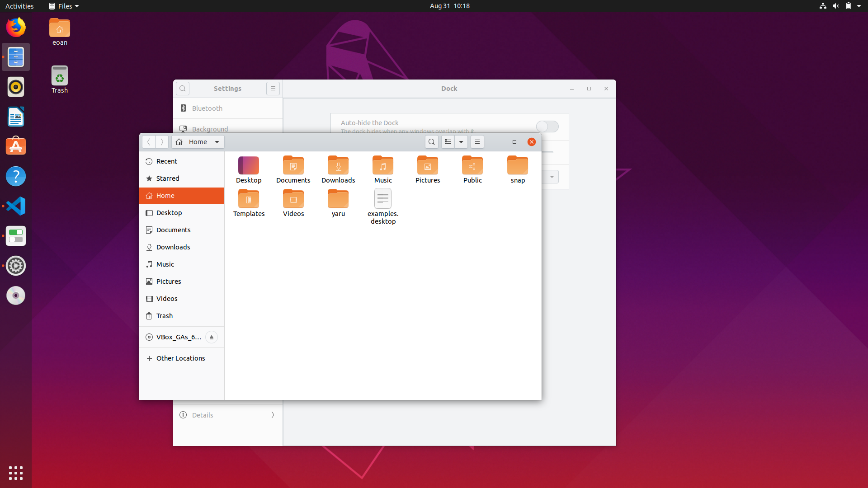Select Trash in the Files sidebar
Screen dimensions: 868x488
pos(164,315)
